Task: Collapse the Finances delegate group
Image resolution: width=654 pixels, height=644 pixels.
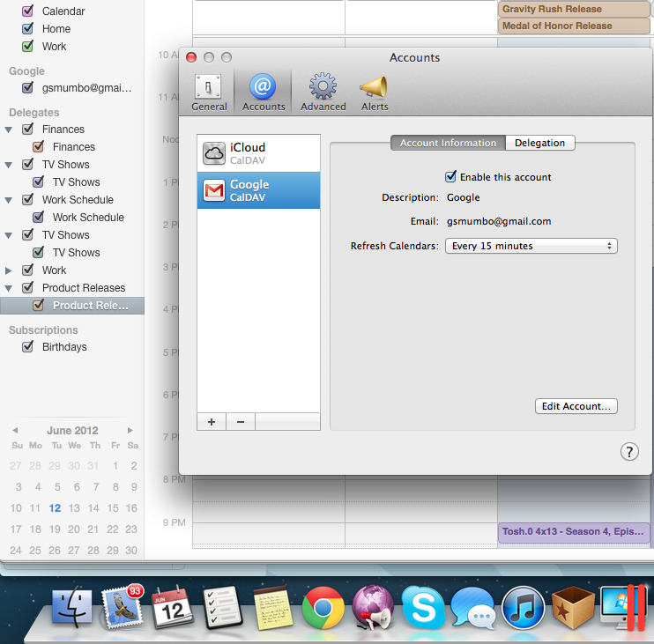Action: 8,130
